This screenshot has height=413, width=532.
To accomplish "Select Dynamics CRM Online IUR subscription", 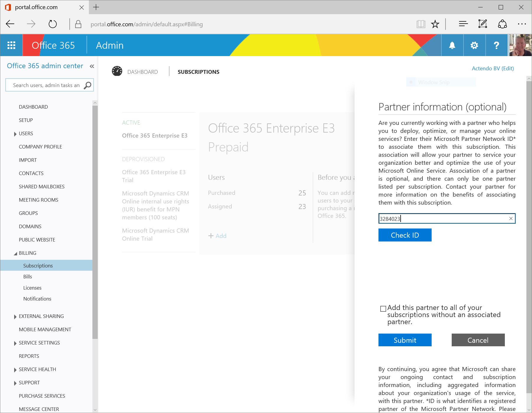I will click(x=156, y=205).
